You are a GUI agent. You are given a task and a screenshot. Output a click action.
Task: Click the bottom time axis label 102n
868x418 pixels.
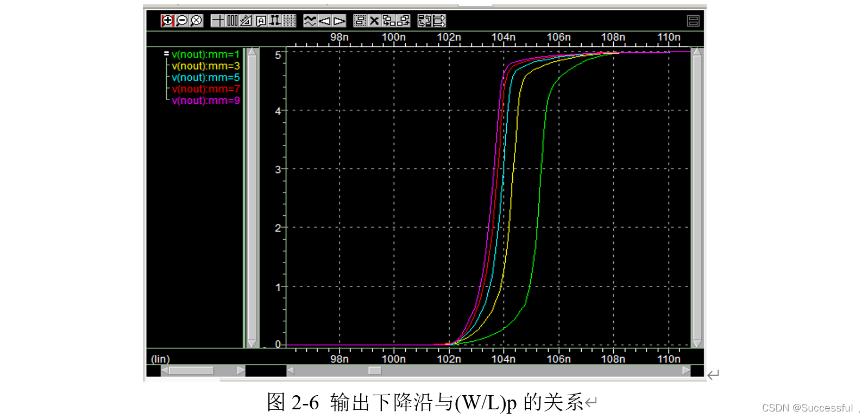click(x=449, y=359)
